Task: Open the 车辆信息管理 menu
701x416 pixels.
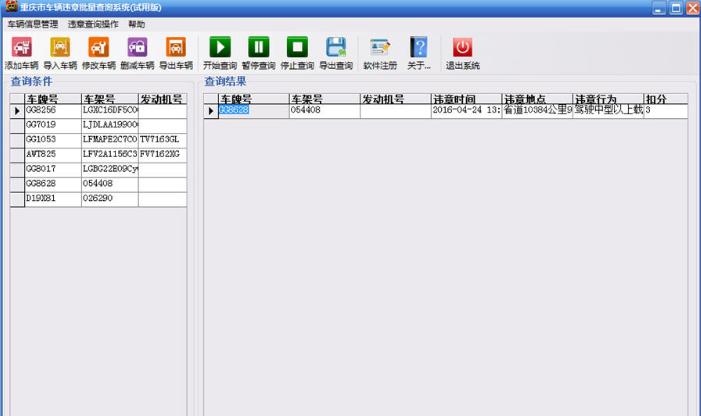Action: click(x=32, y=23)
